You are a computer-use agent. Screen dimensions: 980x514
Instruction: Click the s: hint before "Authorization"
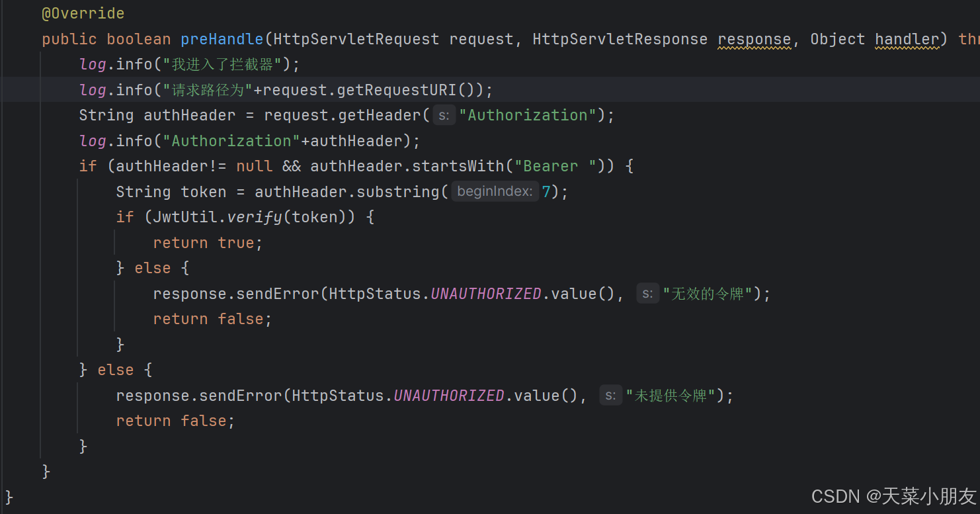(x=444, y=114)
